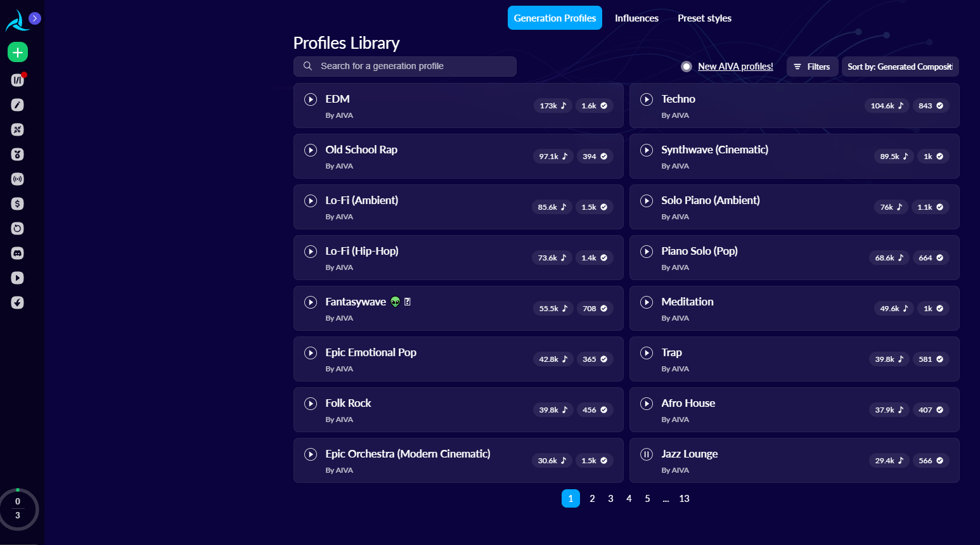Play the Folk Rock preview
The image size is (980, 545).
pos(311,403)
